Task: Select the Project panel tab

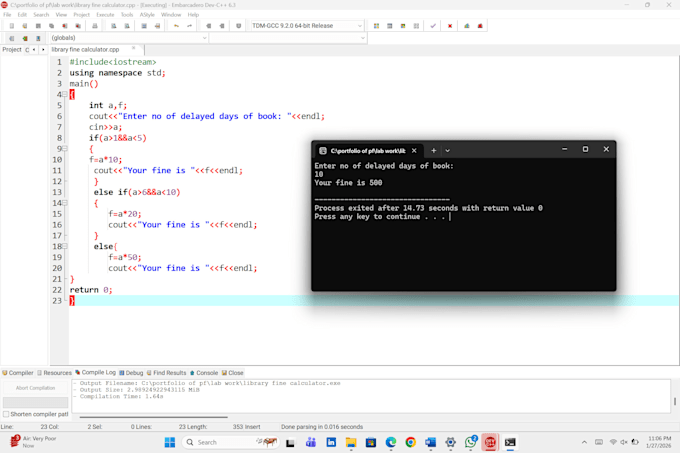Action: pyautogui.click(x=12, y=49)
